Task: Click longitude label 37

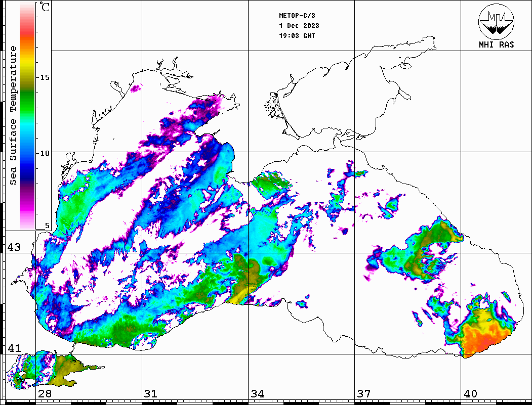Action: pos(364,393)
